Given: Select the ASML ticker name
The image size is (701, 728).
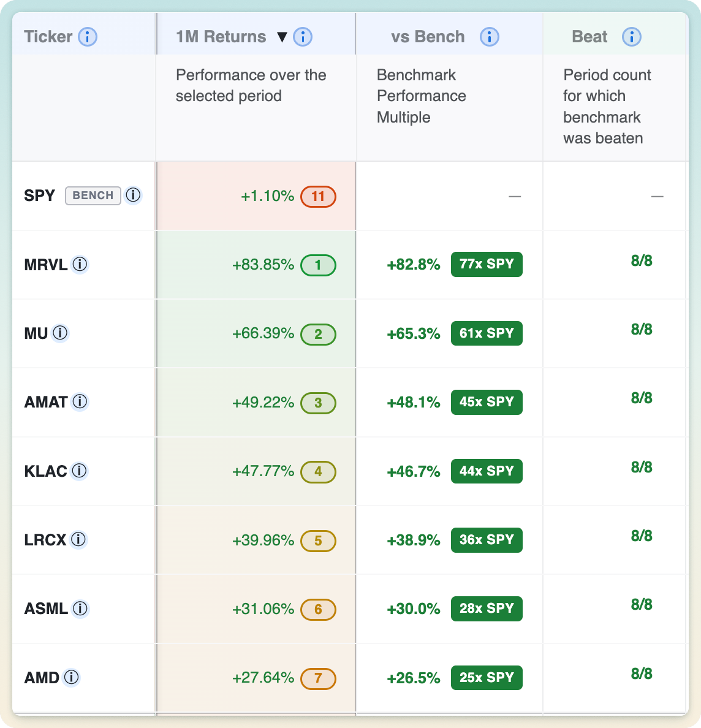Looking at the screenshot, I should pos(46,609).
